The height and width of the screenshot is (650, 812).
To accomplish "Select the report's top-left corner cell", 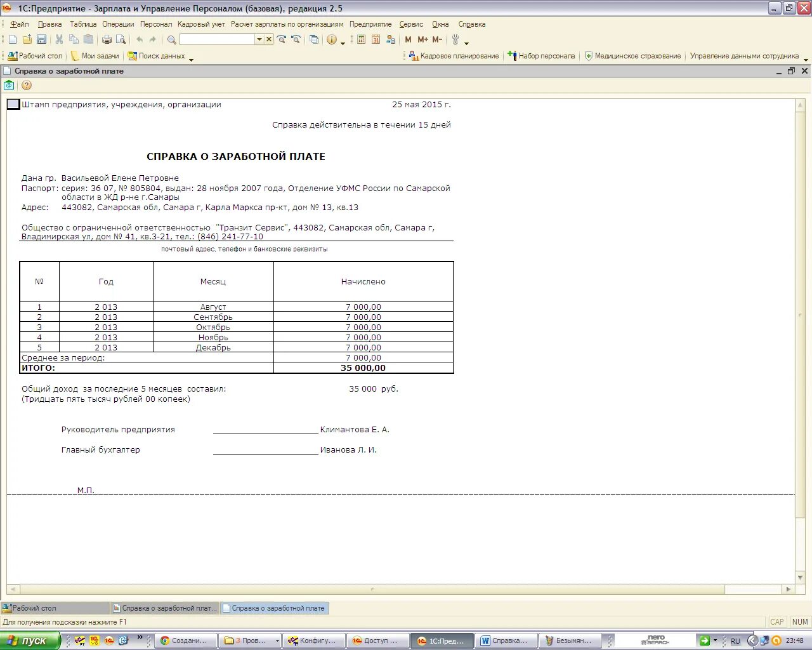I will coord(13,104).
